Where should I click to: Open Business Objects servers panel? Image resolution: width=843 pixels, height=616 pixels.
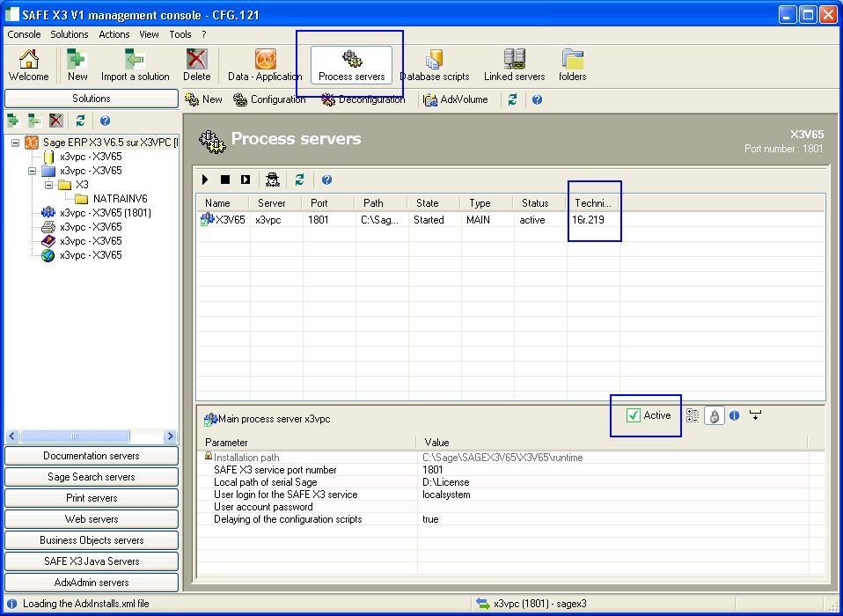click(92, 540)
